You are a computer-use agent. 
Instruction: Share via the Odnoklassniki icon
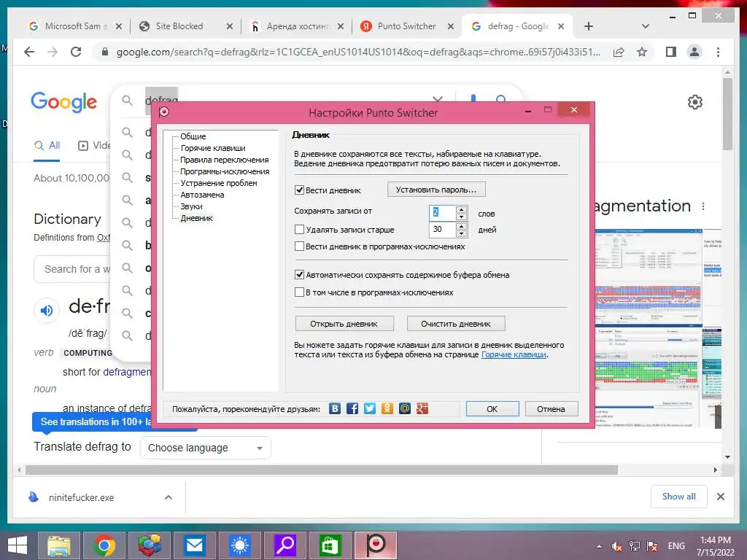point(387,408)
